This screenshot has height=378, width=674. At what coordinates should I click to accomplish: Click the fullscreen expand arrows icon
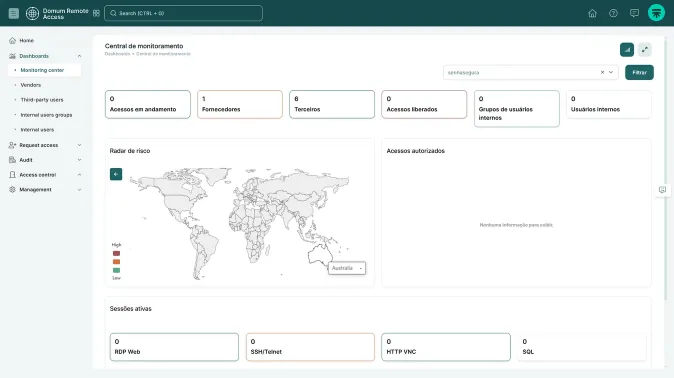click(645, 49)
